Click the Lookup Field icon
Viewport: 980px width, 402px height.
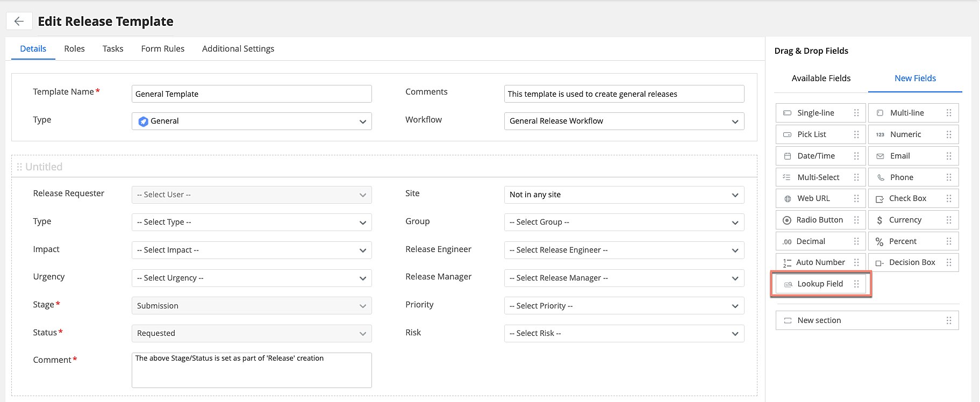click(788, 284)
